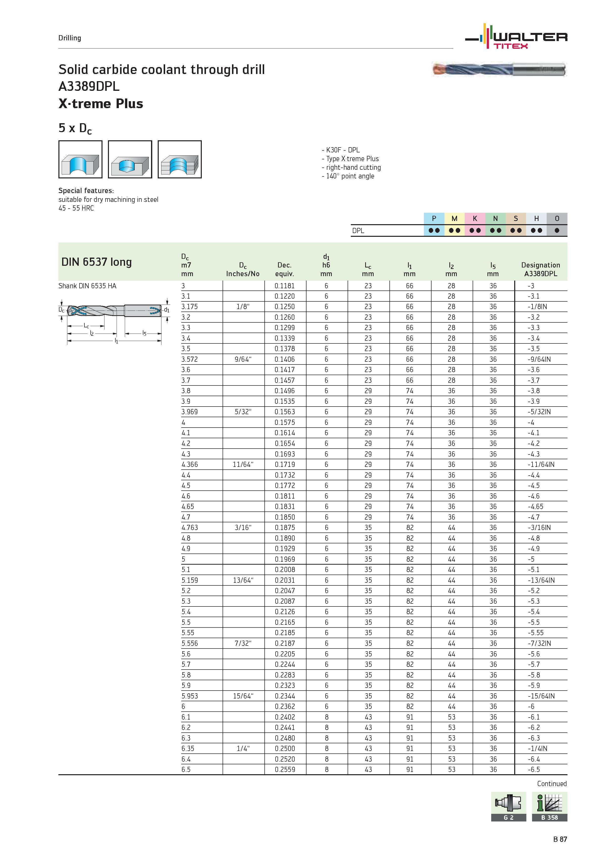614x868 pixels.
Task: Click the '- right-hand cutting' line
Action: point(351,168)
